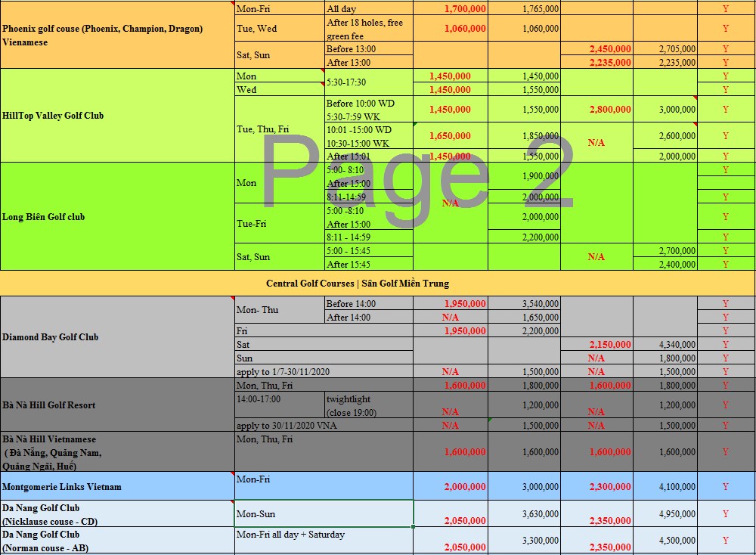The image size is (756, 555).
Task: Select the Montgomerie Links Vietnam cell
Action: [x=117, y=486]
